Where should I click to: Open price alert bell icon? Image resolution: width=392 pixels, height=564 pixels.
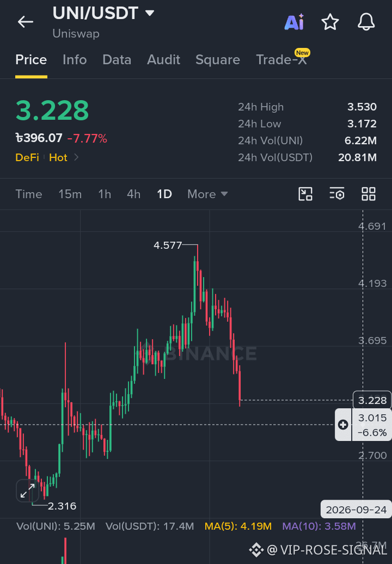click(x=366, y=22)
